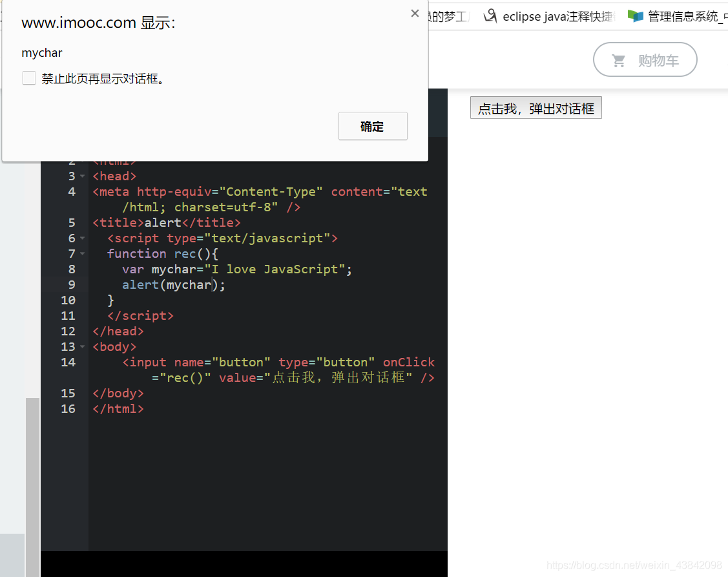Click the onClick attribute on line 14

point(408,362)
